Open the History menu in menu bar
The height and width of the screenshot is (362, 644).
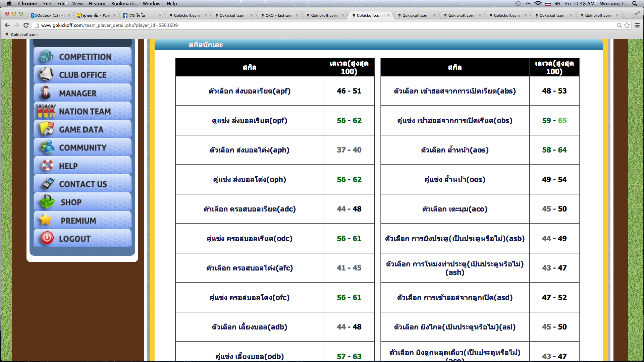[97, 4]
